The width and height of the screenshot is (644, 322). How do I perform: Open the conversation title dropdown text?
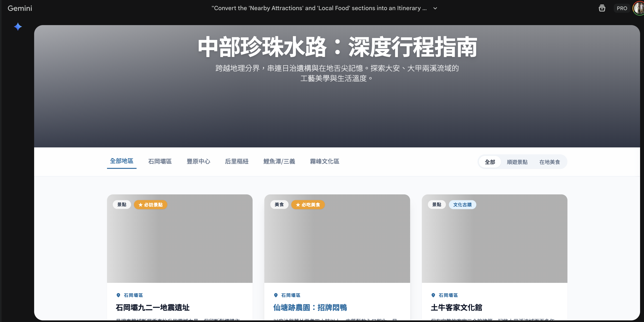pyautogui.click(x=319, y=8)
